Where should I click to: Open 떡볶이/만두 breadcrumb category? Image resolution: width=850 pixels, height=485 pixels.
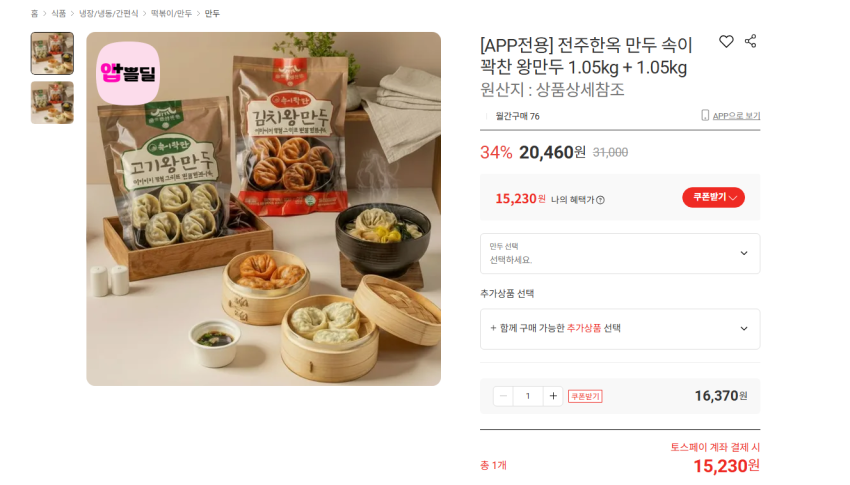point(171,13)
